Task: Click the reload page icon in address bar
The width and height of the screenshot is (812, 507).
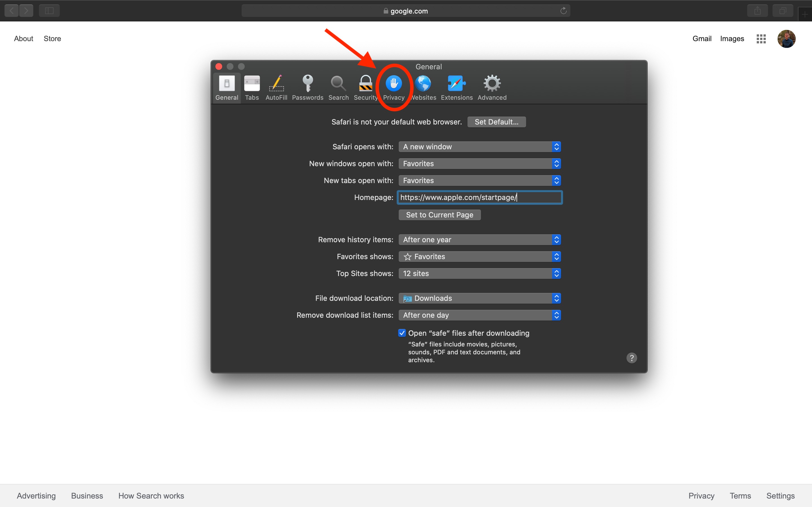Action: (x=563, y=11)
